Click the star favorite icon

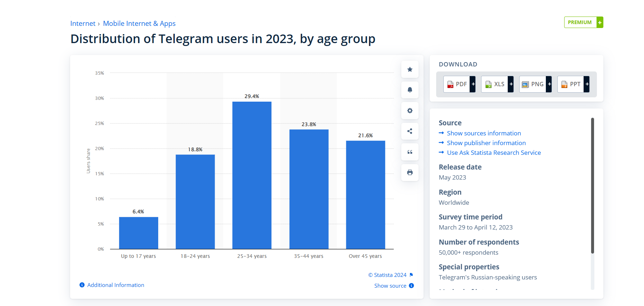[x=410, y=69]
